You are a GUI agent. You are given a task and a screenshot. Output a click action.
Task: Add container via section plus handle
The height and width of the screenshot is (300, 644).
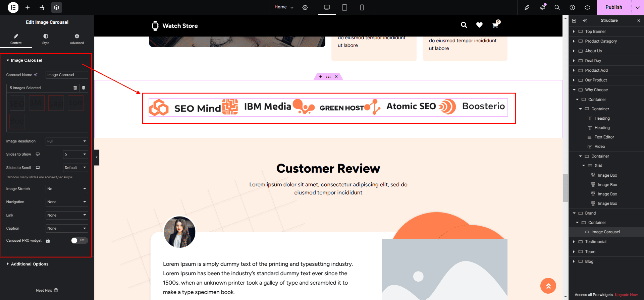(320, 77)
